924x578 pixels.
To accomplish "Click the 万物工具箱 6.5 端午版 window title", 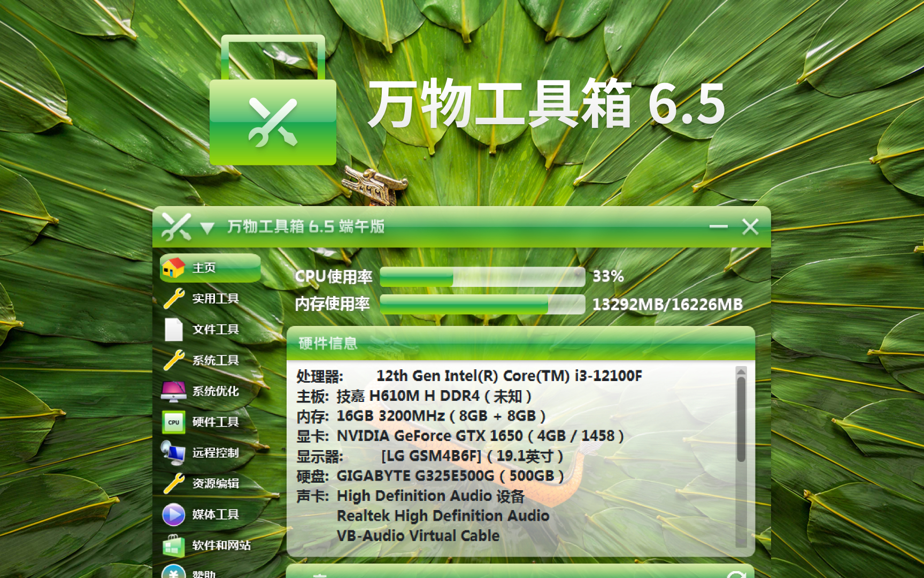I will 306,226.
